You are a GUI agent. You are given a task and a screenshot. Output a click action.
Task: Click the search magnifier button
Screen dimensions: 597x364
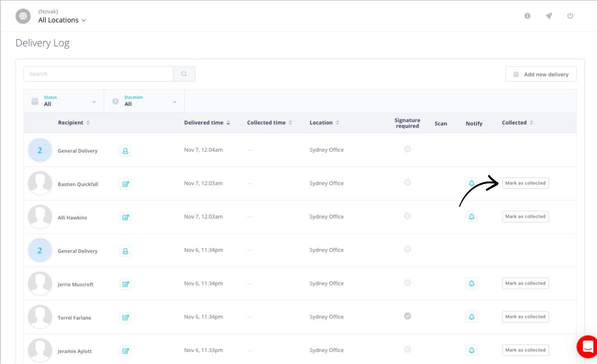point(184,74)
